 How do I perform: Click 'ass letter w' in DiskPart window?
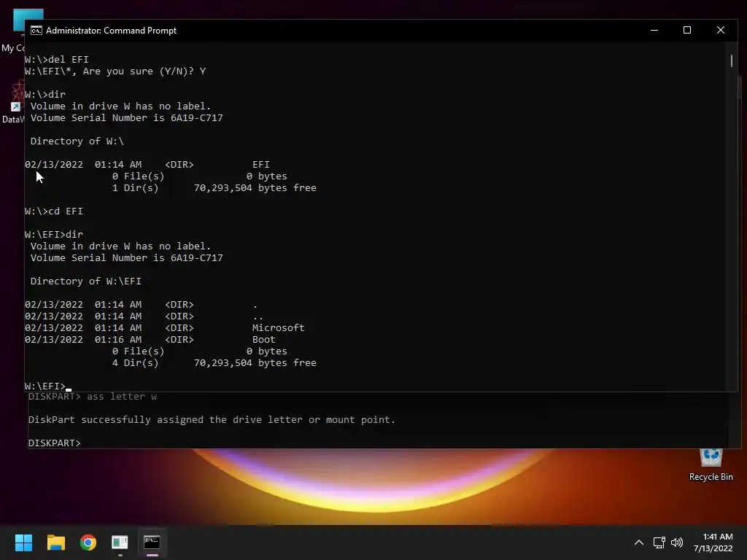click(x=122, y=397)
